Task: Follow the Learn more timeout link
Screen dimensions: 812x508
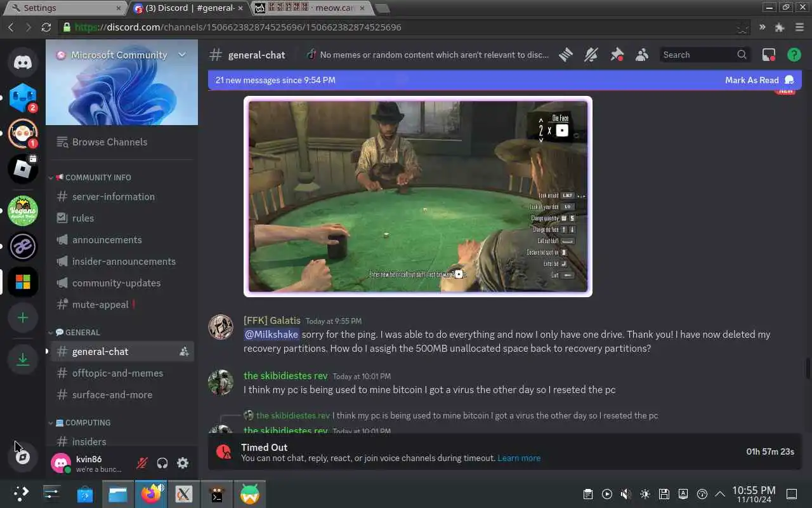Action: (x=519, y=458)
